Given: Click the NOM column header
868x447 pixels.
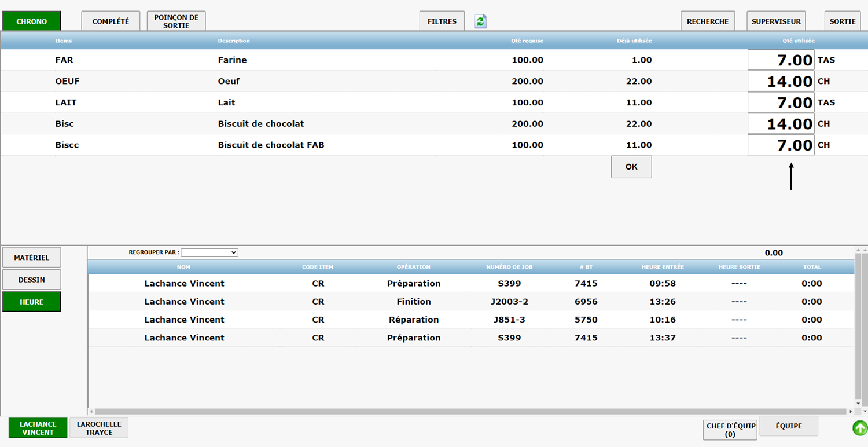Looking at the screenshot, I should 183,267.
